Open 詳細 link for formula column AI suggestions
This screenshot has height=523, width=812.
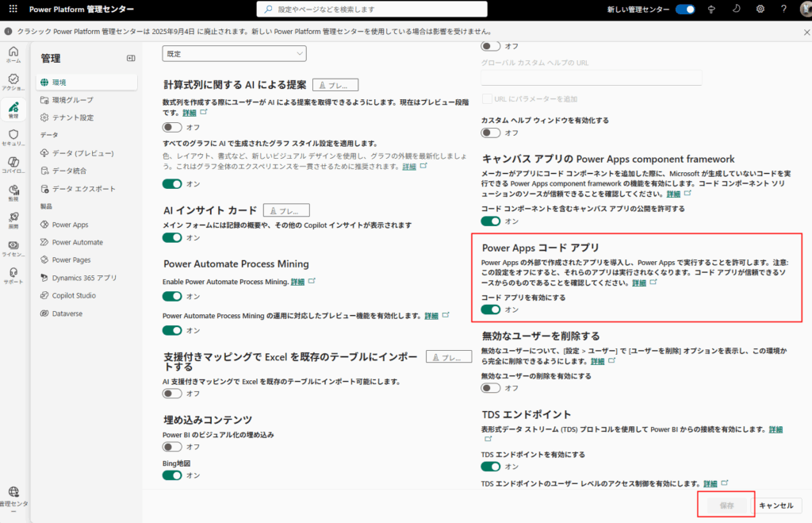point(189,113)
